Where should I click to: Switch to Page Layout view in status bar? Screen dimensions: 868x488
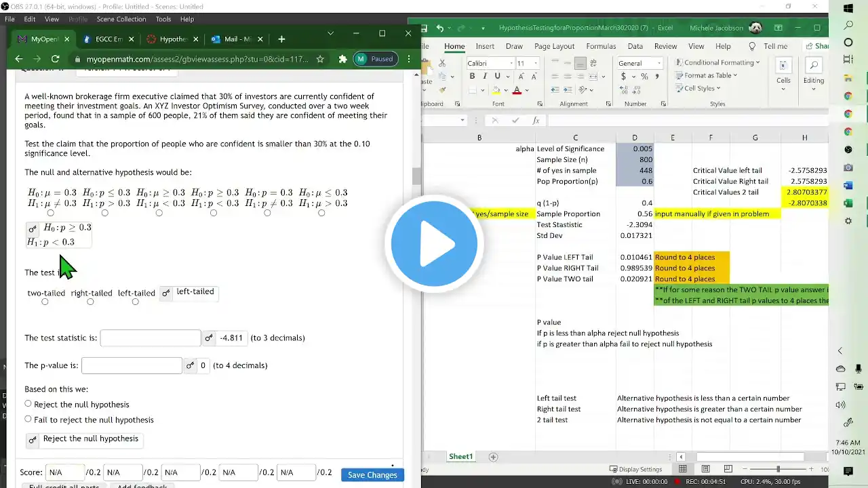pyautogui.click(x=705, y=469)
